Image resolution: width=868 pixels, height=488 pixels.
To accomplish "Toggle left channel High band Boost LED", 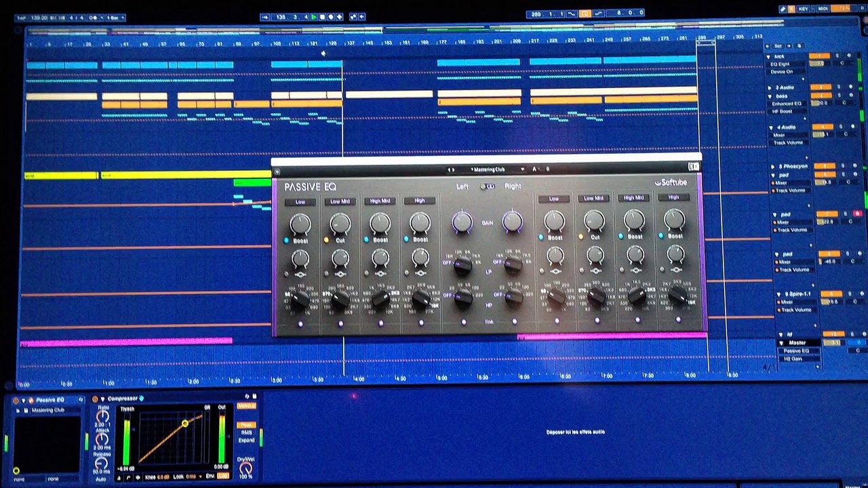I will point(407,240).
